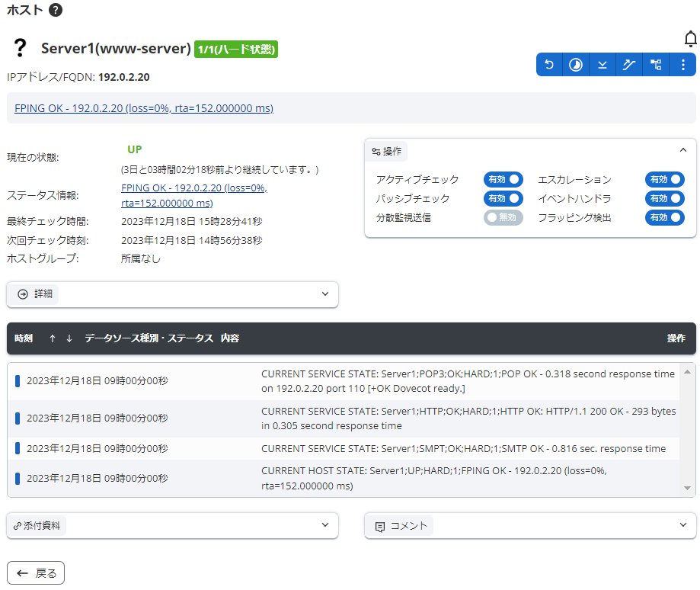Open the three-dot more options menu
This screenshot has width=700, height=590.
point(682,65)
